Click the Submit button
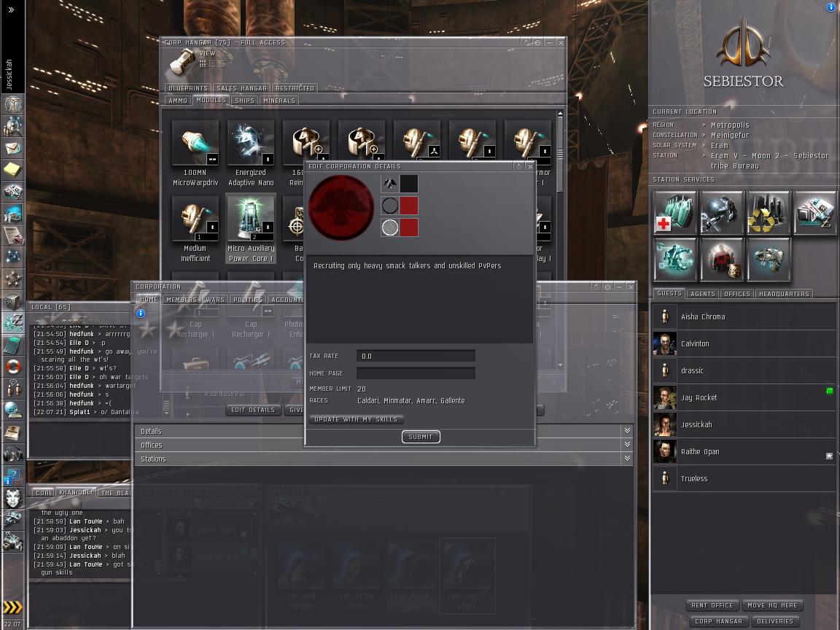This screenshot has width=840, height=630. 421,437
